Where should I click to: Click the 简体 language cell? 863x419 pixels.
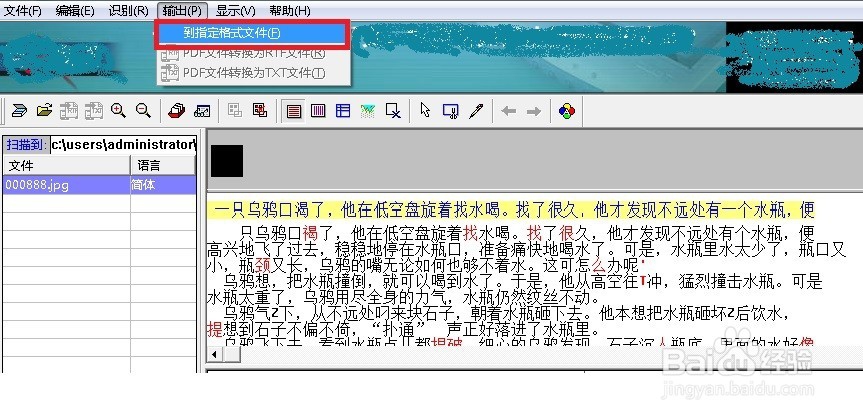[163, 185]
